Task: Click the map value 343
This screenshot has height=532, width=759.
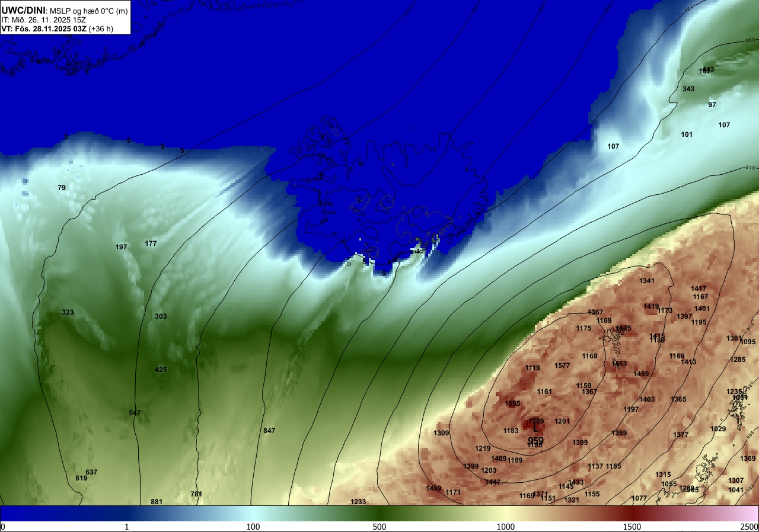Action: point(688,89)
